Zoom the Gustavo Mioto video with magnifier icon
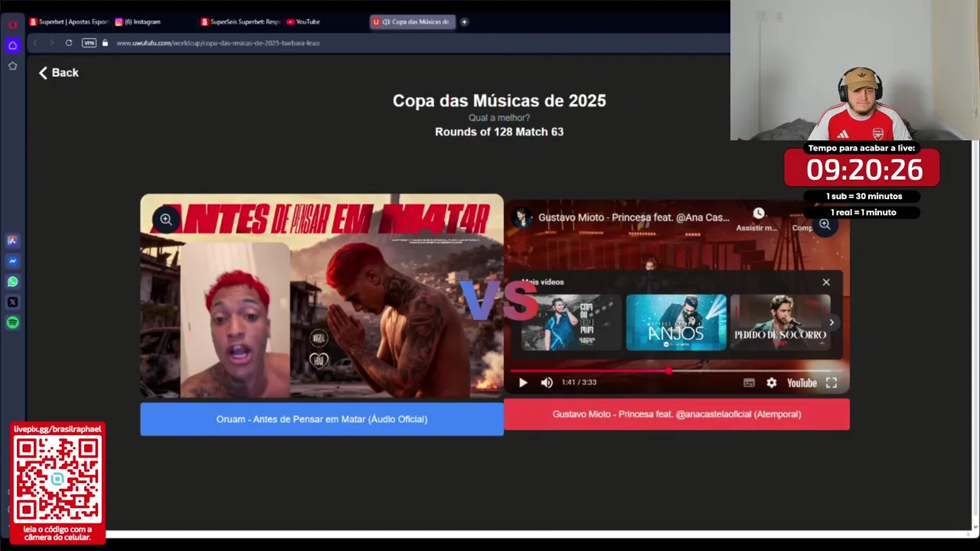 pos(825,224)
